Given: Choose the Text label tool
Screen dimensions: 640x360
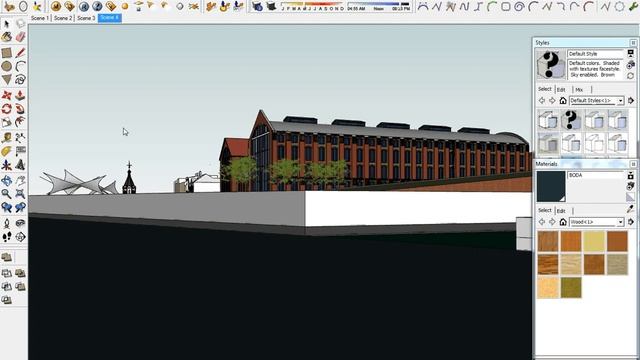Looking at the screenshot, I should (x=20, y=151).
